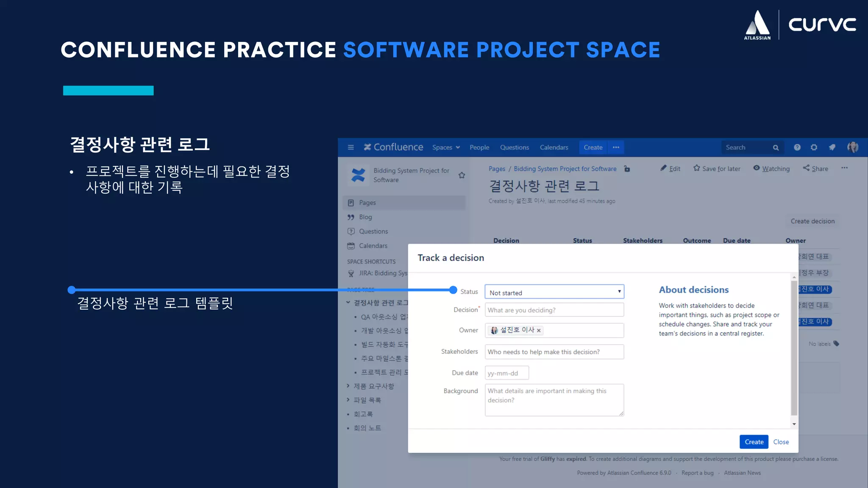
Task: Click the Edit pencil button
Action: click(x=670, y=169)
